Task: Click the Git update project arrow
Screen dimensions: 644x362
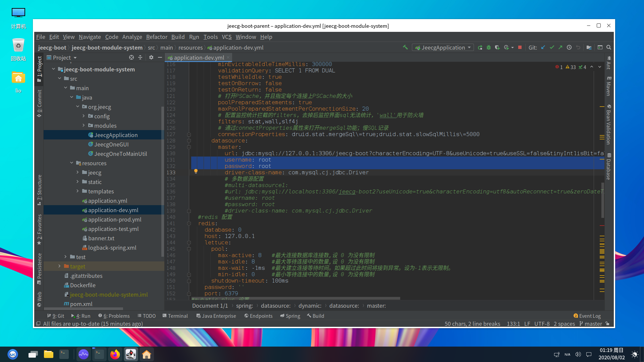Action: 543,48
